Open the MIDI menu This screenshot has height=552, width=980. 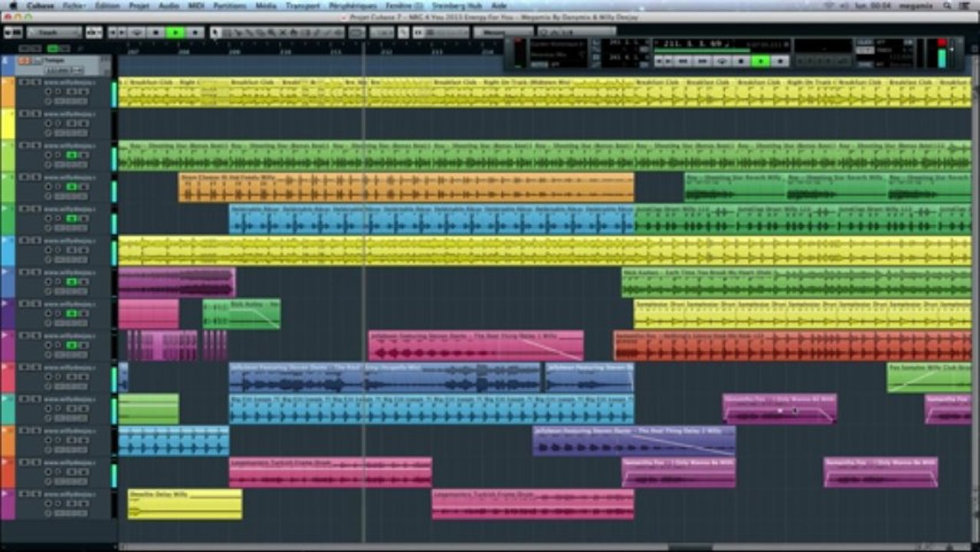click(x=196, y=5)
